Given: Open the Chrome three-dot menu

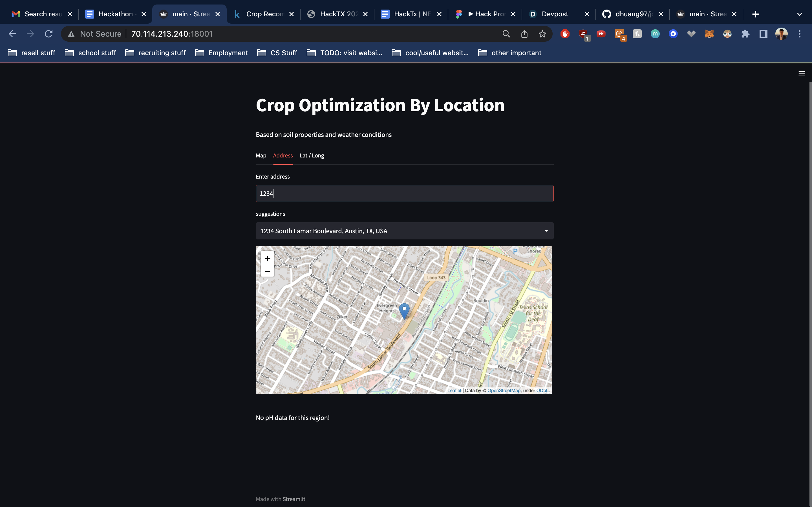Looking at the screenshot, I should (x=799, y=34).
